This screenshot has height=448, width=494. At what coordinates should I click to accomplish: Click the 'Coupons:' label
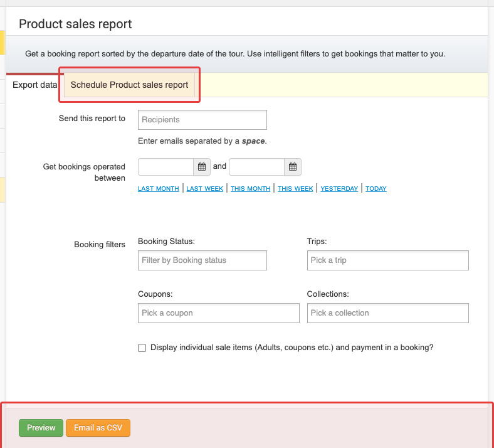(x=155, y=294)
